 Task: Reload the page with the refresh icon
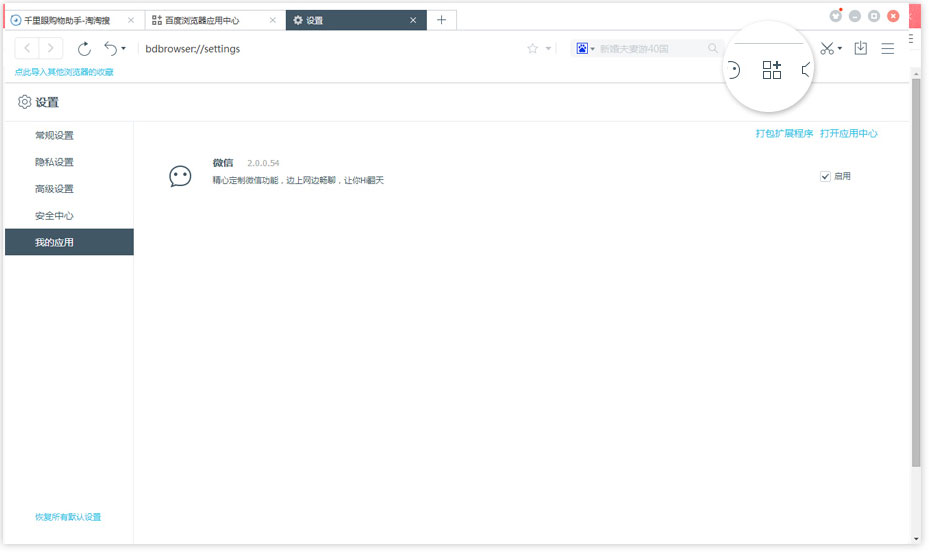pos(84,48)
